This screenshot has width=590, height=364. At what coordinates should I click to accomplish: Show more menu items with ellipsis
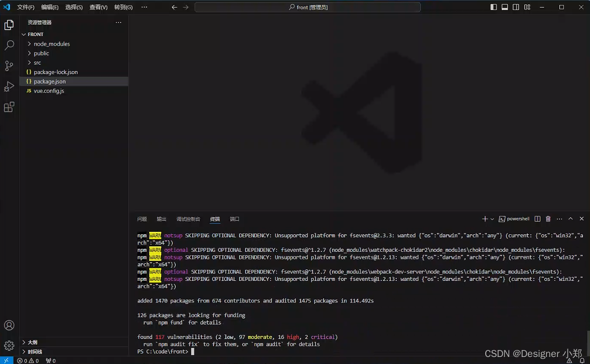pos(144,7)
